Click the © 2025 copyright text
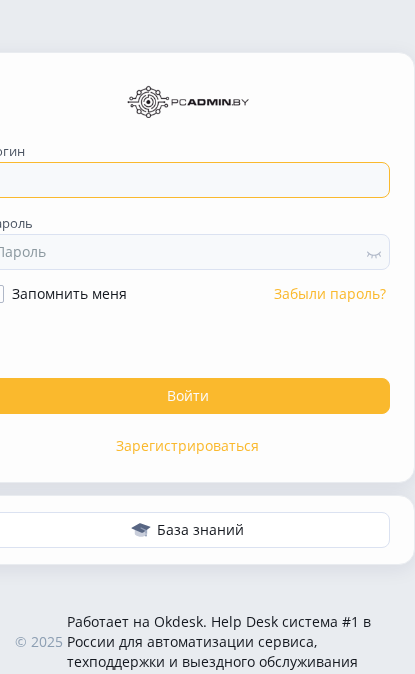 [39, 642]
